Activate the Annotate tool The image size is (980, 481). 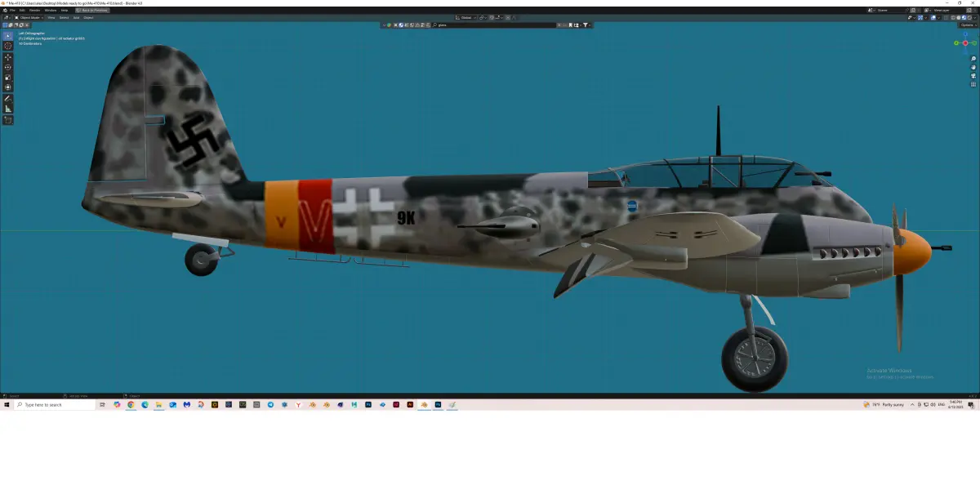click(8, 98)
